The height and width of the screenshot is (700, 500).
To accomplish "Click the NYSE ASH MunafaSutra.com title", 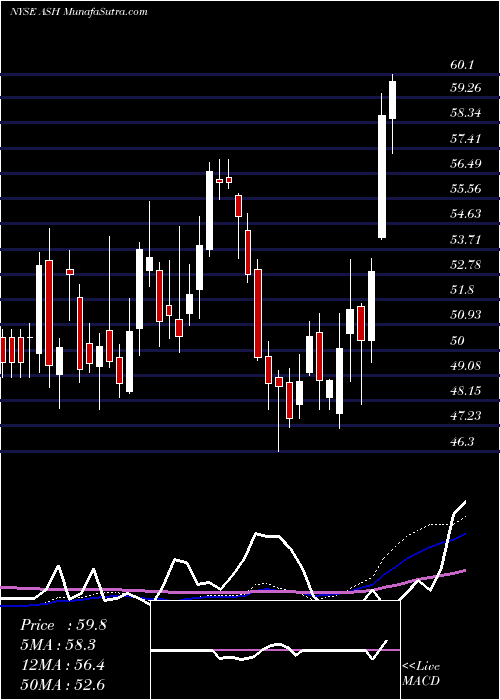I will point(79,12).
